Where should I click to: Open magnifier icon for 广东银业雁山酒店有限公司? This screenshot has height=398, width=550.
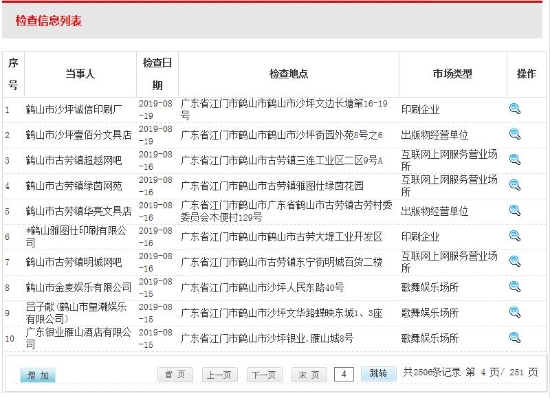click(515, 338)
